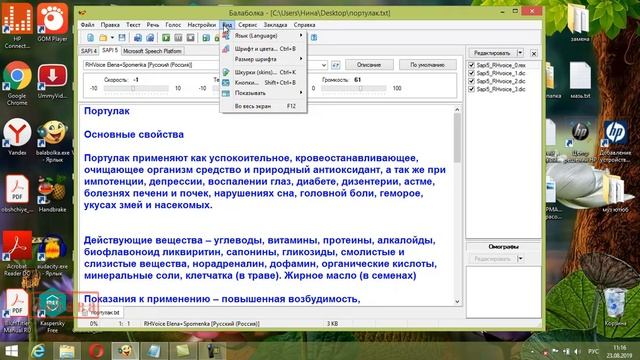The height and width of the screenshot is (360, 640).
Task: Uncheck the Sap5_RHvoice_2.dic dictionary
Action: click(x=471, y=81)
